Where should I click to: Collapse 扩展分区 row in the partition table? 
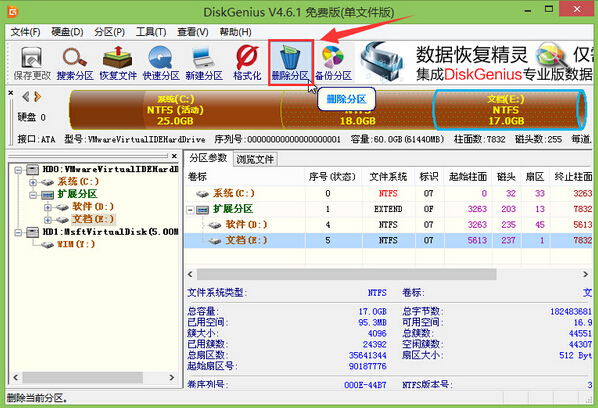click(190, 210)
